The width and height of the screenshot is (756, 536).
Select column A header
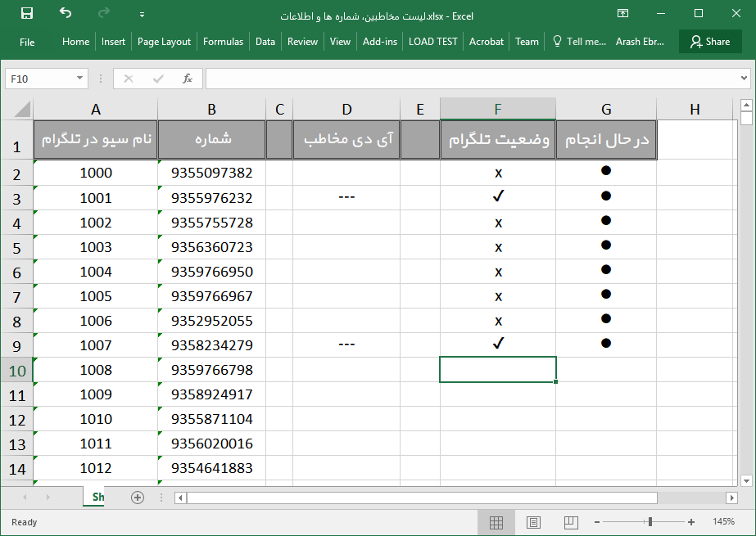point(96,110)
